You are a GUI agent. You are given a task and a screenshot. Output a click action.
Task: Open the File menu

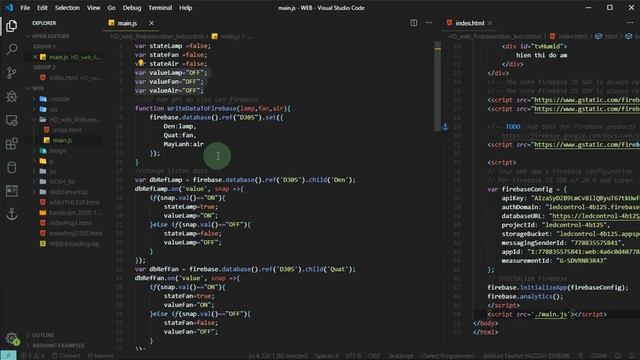pos(25,8)
